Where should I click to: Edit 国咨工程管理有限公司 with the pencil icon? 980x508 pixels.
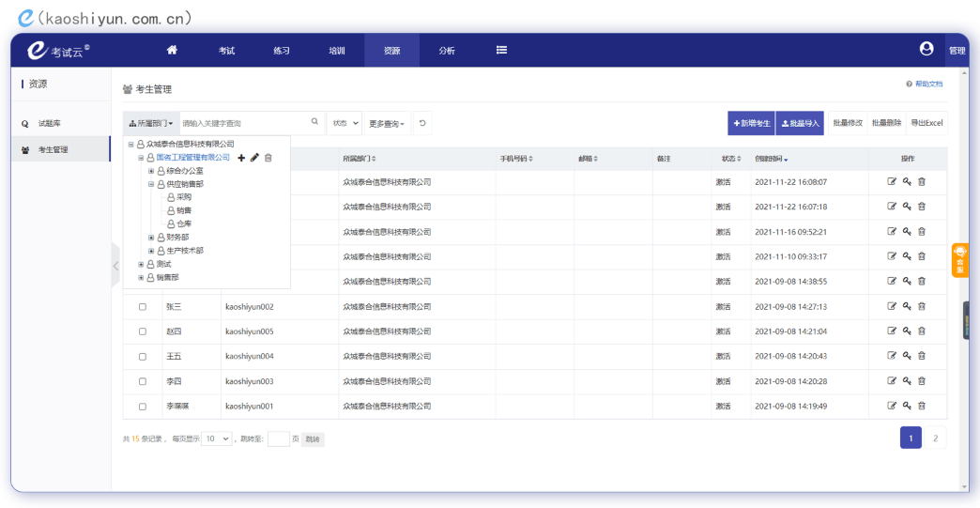(x=254, y=158)
